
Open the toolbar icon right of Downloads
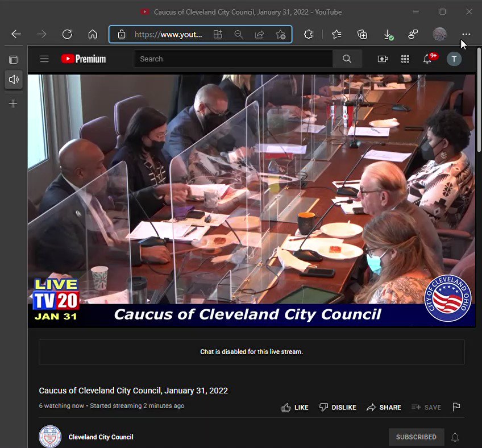[x=413, y=34]
